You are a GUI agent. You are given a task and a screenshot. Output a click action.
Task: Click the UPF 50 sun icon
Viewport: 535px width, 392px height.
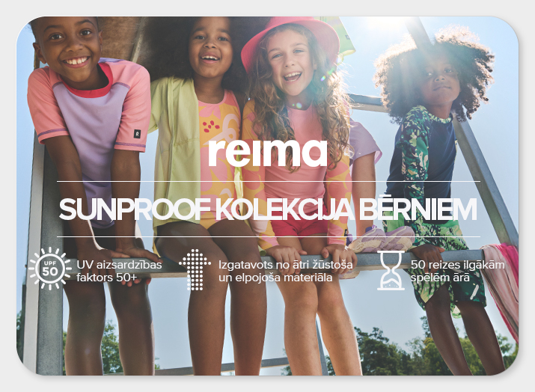point(50,269)
